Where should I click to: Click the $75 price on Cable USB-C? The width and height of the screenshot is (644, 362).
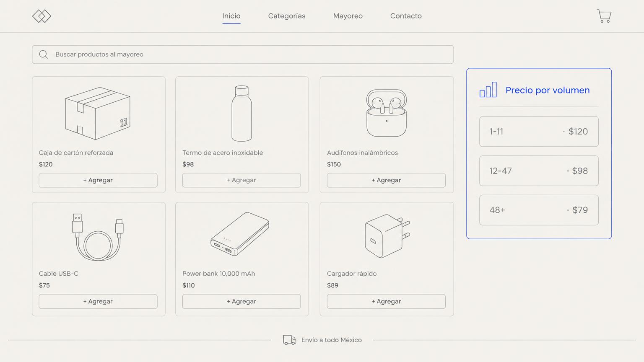[x=44, y=285]
